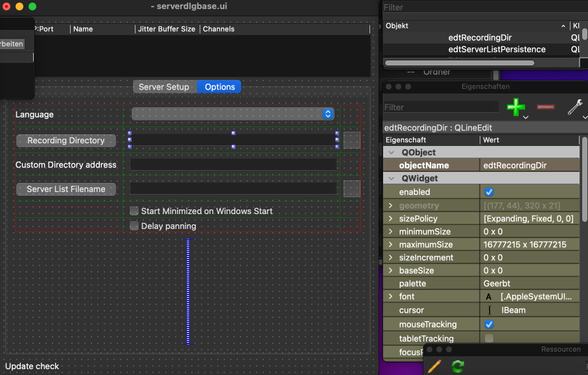Expand the baseSize property
Image resolution: width=588 pixels, height=375 pixels.
click(x=390, y=271)
